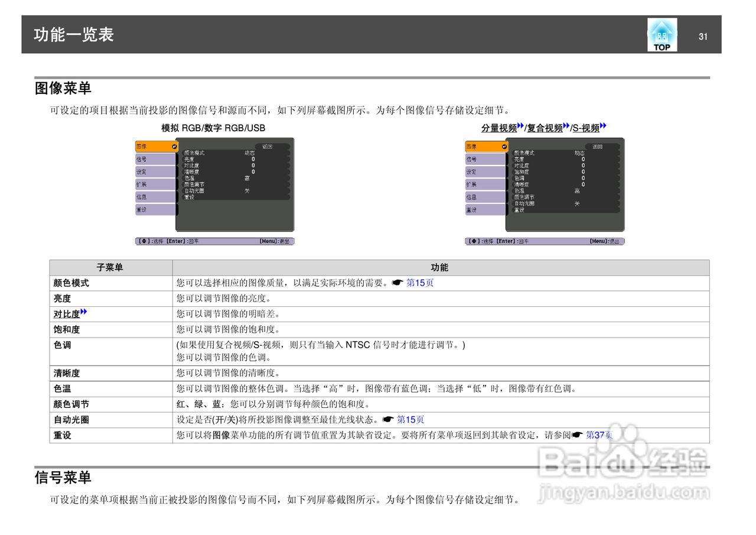756x535 pixels.
Task: Click the TOP home icon in header
Action: [x=661, y=34]
